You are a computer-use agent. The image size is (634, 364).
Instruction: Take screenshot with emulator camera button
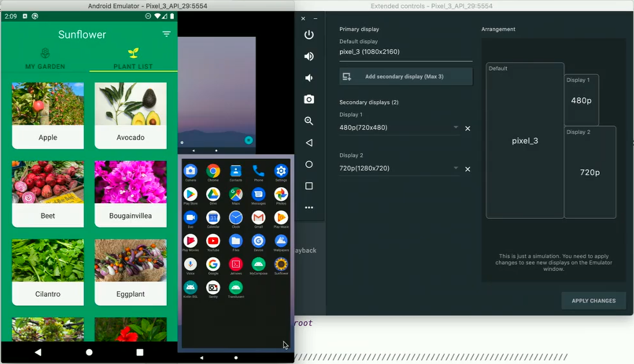309,100
